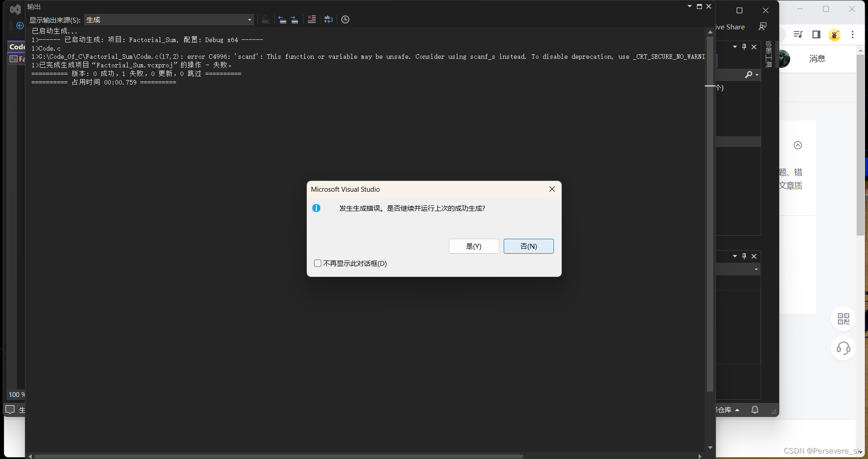Click the notifications bell in the status bar

click(x=755, y=410)
